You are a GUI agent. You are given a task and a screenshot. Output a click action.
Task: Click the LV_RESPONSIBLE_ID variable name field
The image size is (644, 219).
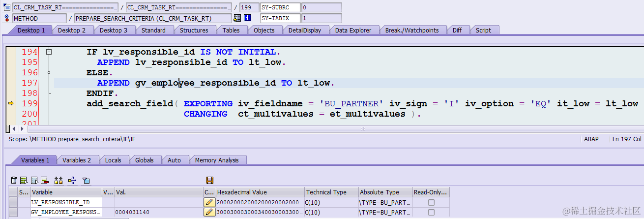tap(66, 202)
